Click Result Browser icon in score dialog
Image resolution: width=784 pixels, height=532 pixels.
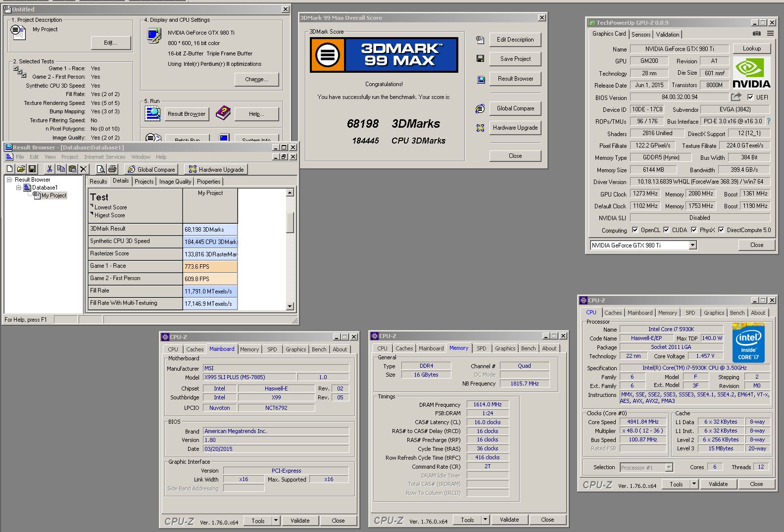point(480,79)
